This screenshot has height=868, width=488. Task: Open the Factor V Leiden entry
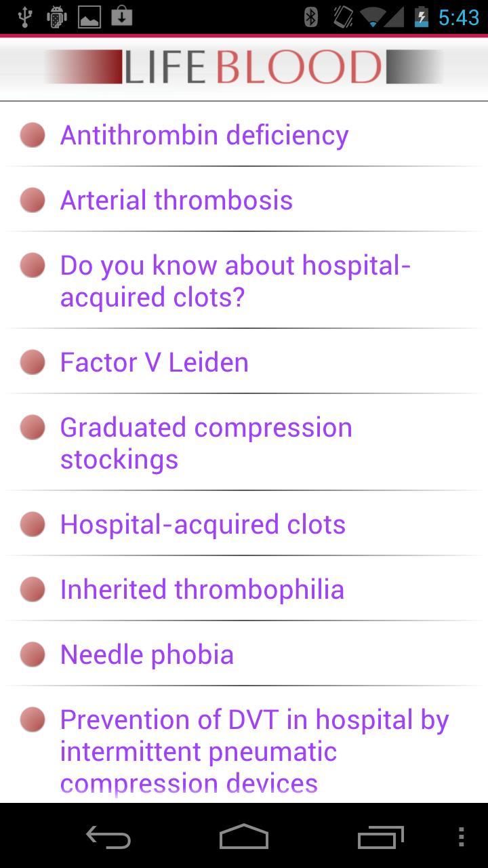click(x=154, y=362)
